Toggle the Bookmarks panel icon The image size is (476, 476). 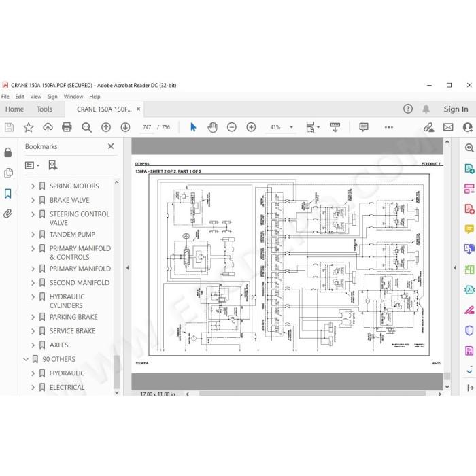pos(8,193)
